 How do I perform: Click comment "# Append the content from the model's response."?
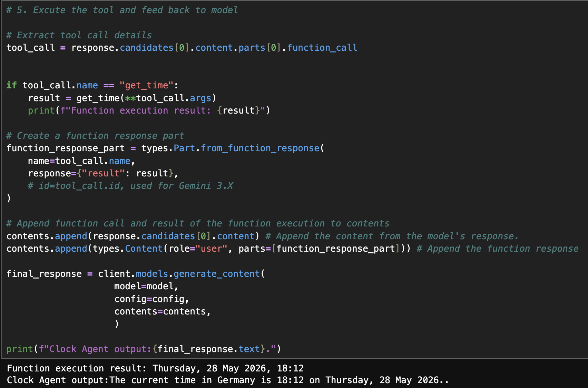[x=392, y=236]
